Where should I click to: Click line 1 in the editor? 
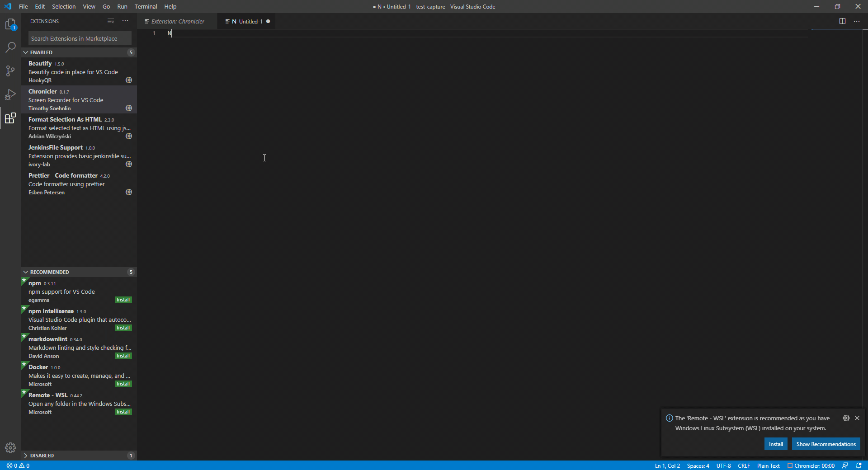[x=472, y=33]
